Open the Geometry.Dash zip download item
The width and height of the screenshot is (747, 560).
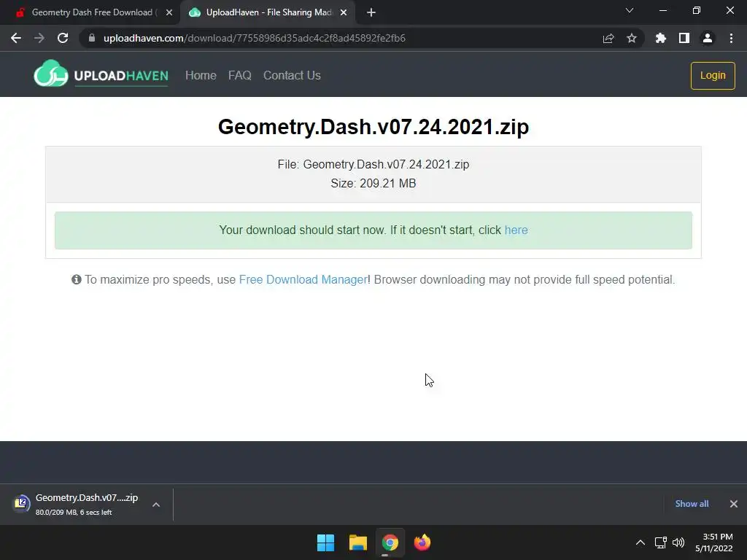pos(76,504)
